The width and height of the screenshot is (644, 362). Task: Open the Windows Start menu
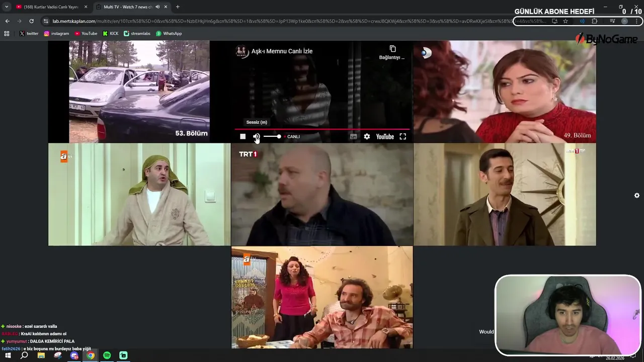tap(8, 355)
